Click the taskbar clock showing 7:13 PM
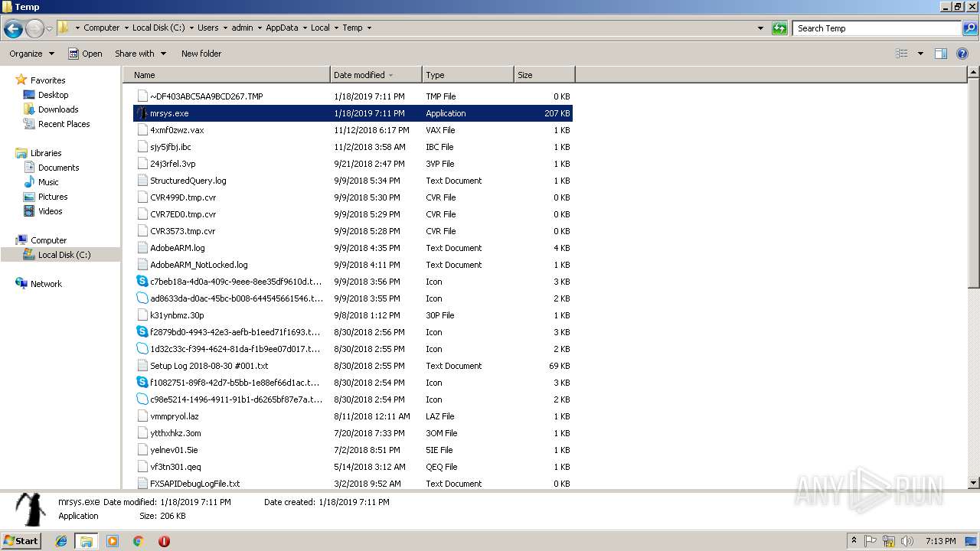980x551 pixels. point(941,541)
